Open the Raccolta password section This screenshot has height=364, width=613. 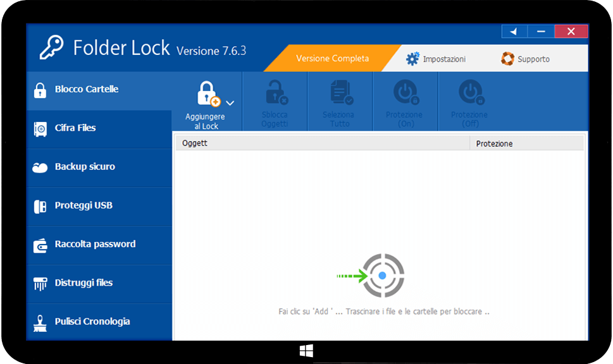tap(99, 245)
